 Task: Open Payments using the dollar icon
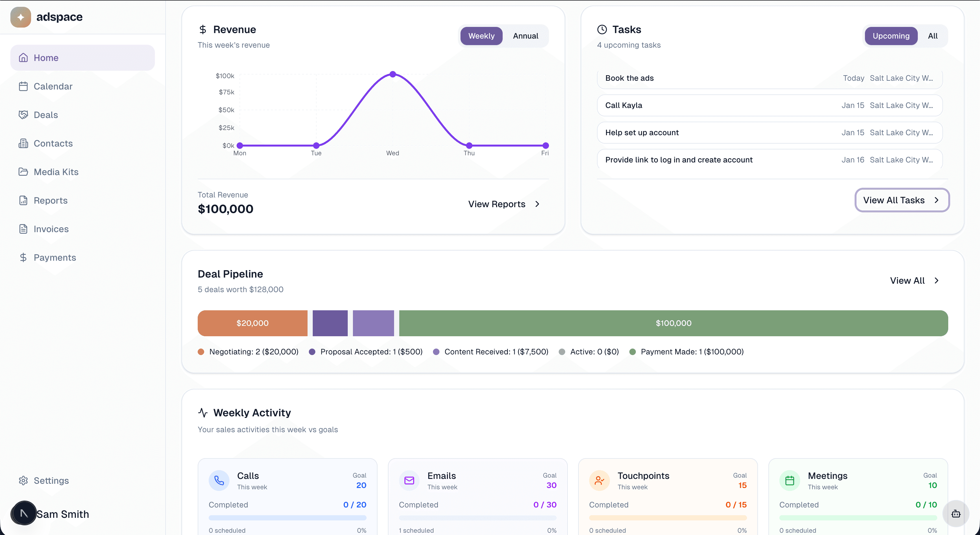tap(23, 257)
